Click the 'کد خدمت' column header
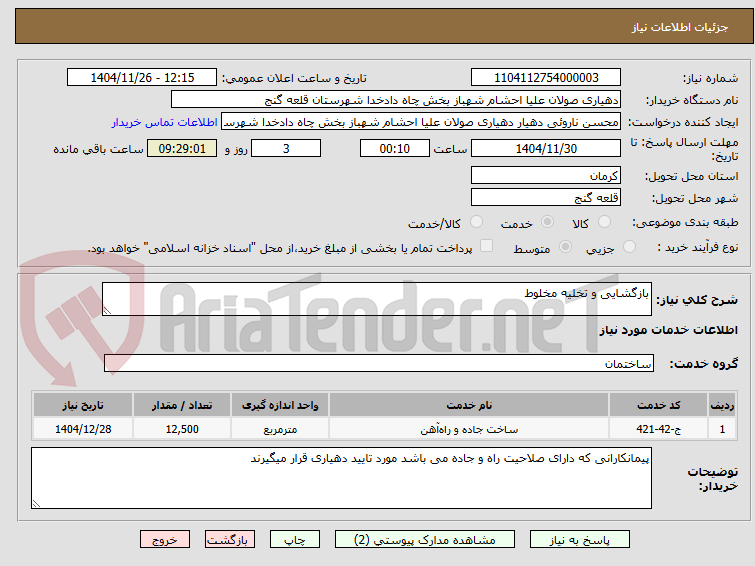This screenshot has width=755, height=566. point(658,405)
